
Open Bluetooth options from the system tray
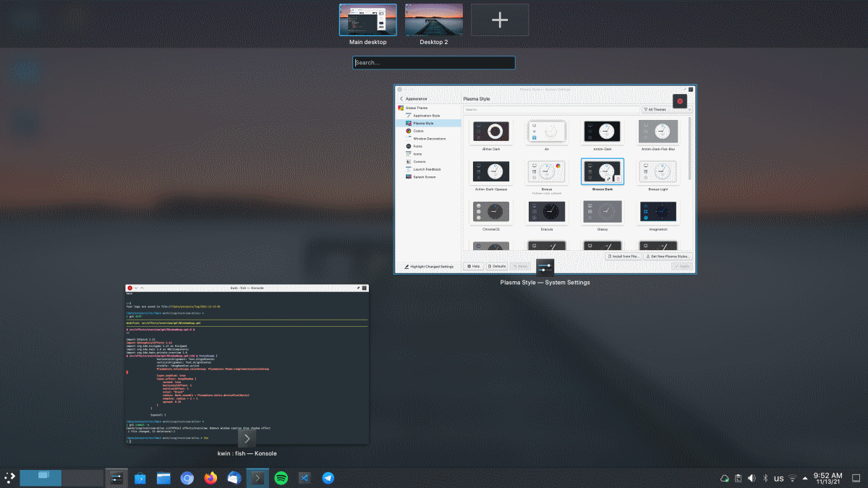[x=765, y=478]
